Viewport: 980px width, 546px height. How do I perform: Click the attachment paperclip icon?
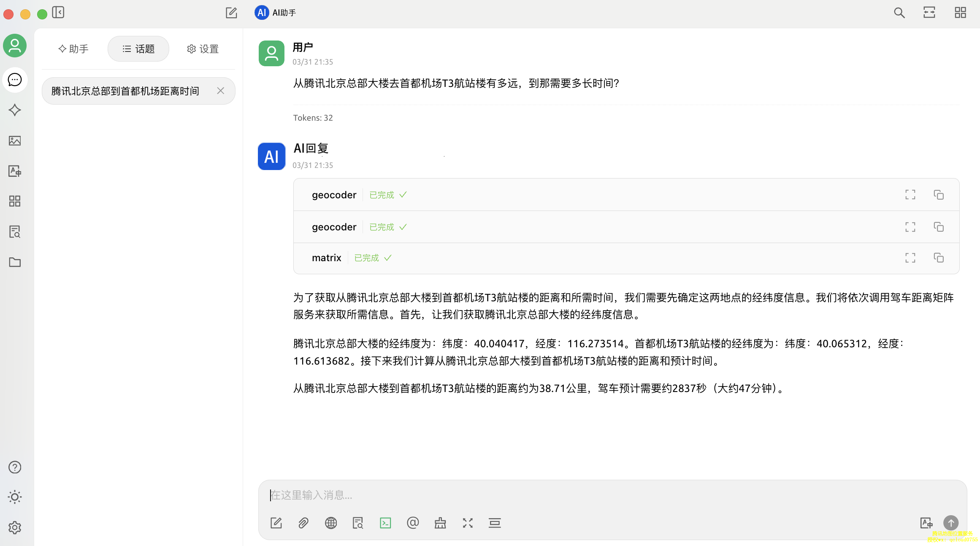tap(303, 523)
